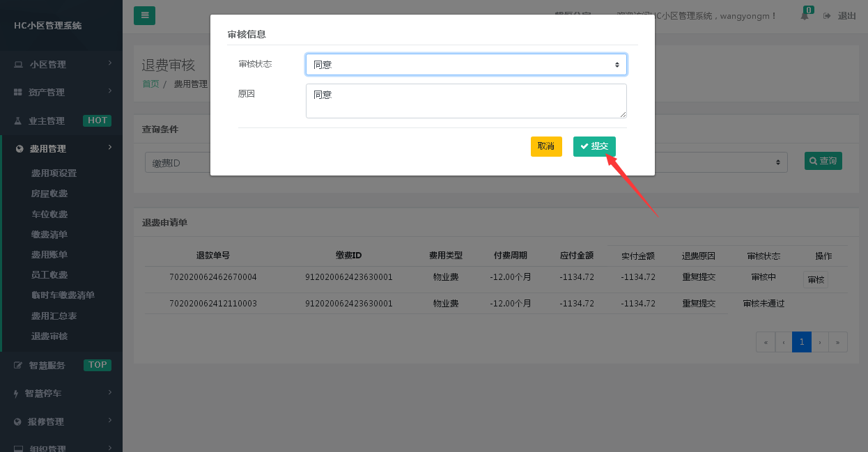Expand the 小区管理 sidebar menu
868x452 pixels.
coord(61,64)
